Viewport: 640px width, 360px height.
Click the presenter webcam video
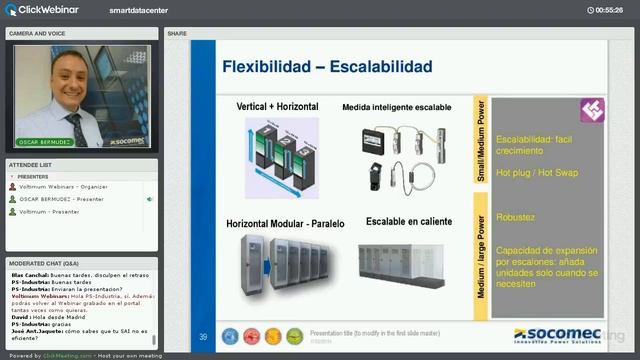tap(82, 96)
